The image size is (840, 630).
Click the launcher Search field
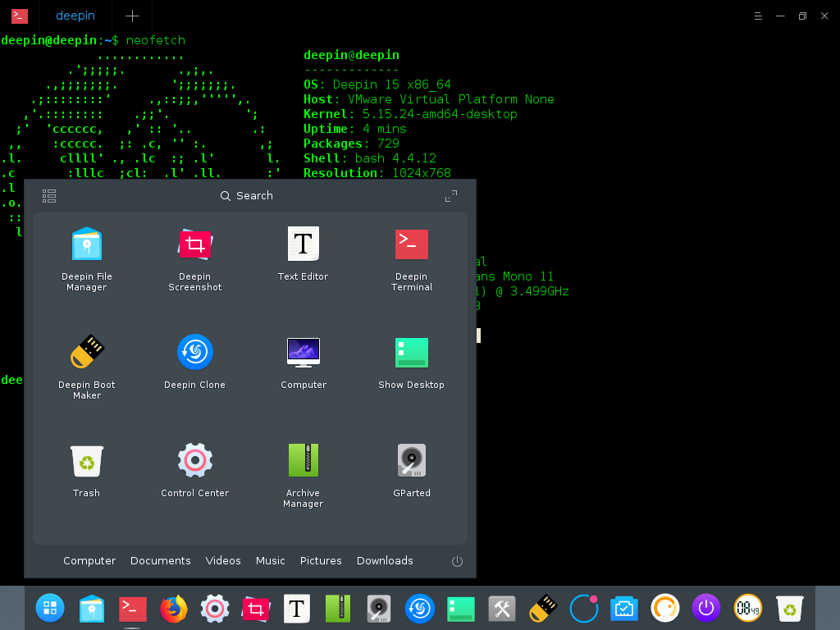[x=246, y=196]
